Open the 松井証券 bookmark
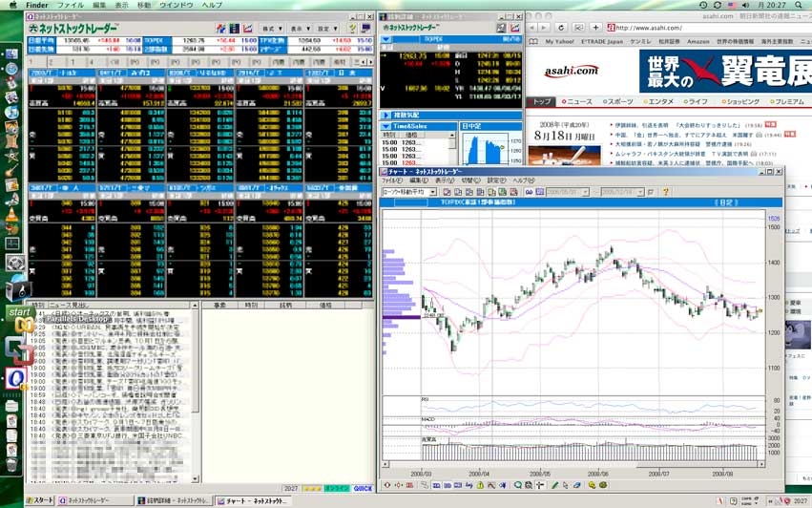Screen dimensions: 812x508 click(x=669, y=41)
